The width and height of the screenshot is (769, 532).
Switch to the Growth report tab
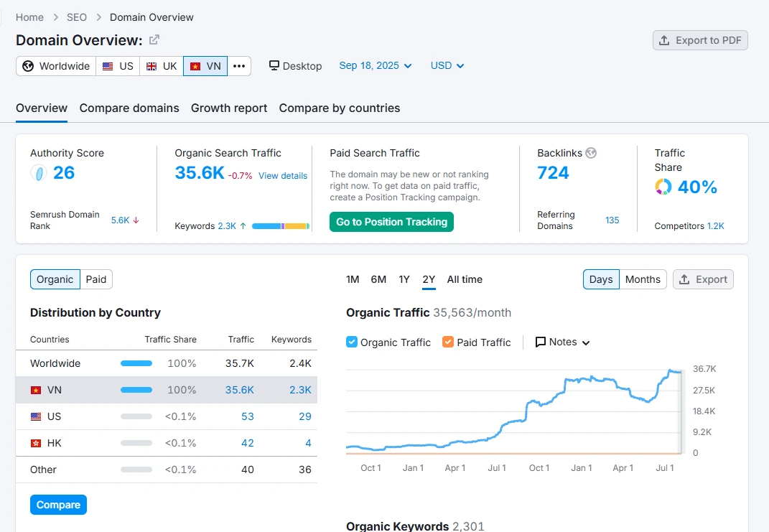point(229,108)
